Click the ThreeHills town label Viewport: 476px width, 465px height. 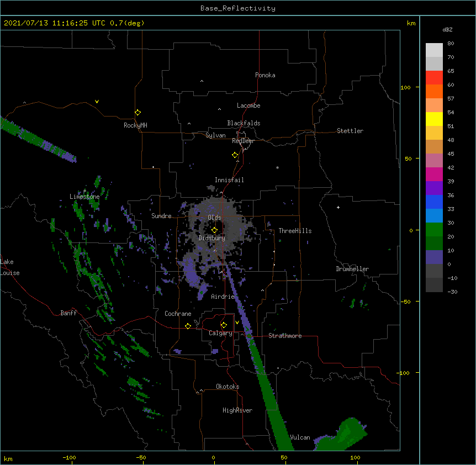pos(295,231)
